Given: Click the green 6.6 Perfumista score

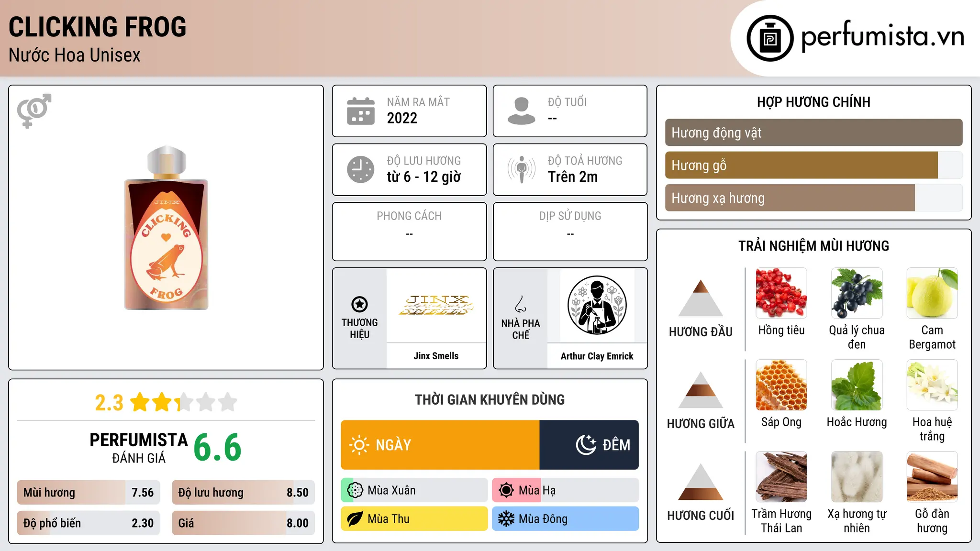Looking at the screenshot, I should click(218, 447).
